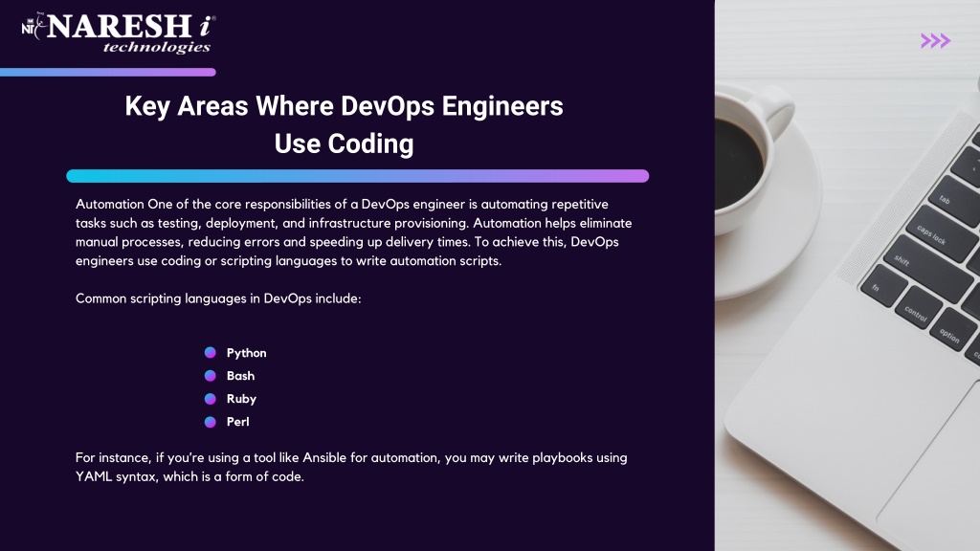Click the bullet dot beside Ruby
Screen dimensions: 980x551
(x=210, y=399)
